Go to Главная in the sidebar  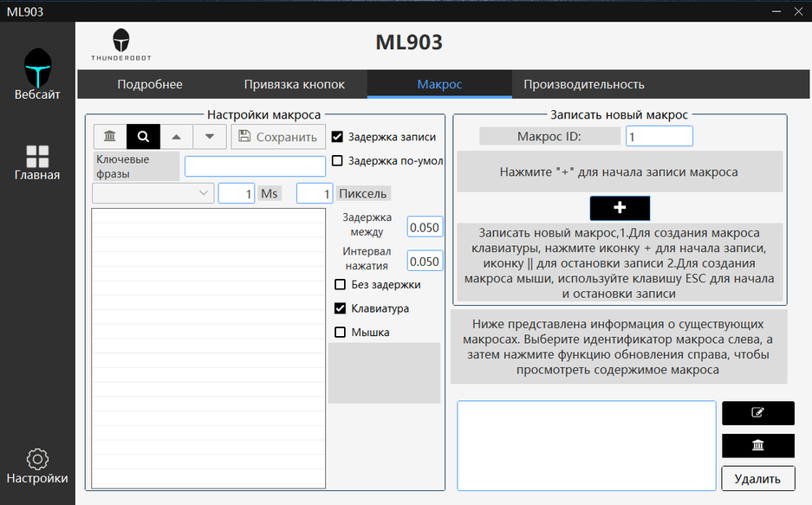pos(37,163)
